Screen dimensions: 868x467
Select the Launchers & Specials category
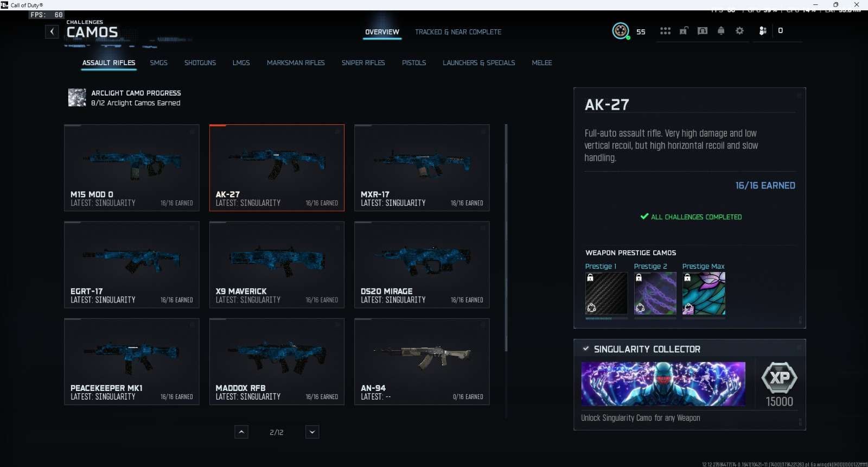pos(479,63)
